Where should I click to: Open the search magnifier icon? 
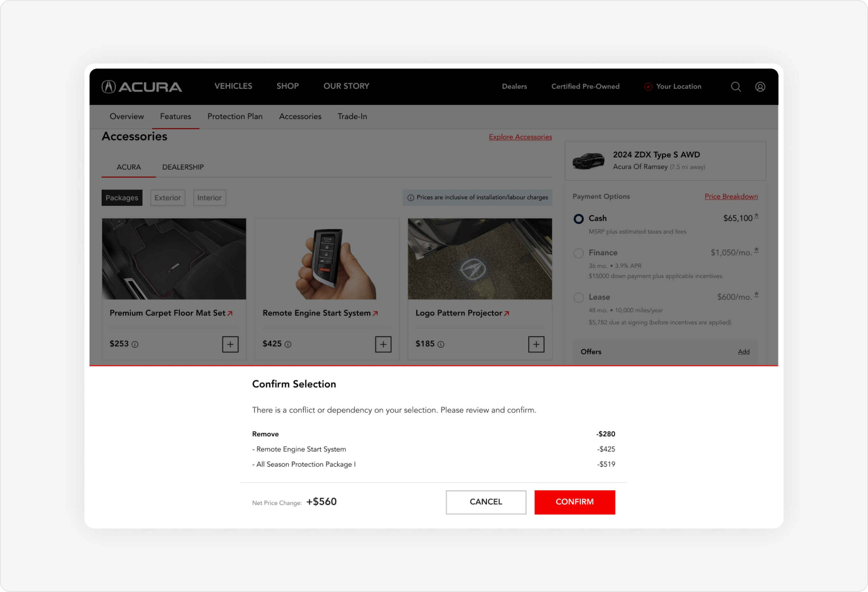point(736,87)
